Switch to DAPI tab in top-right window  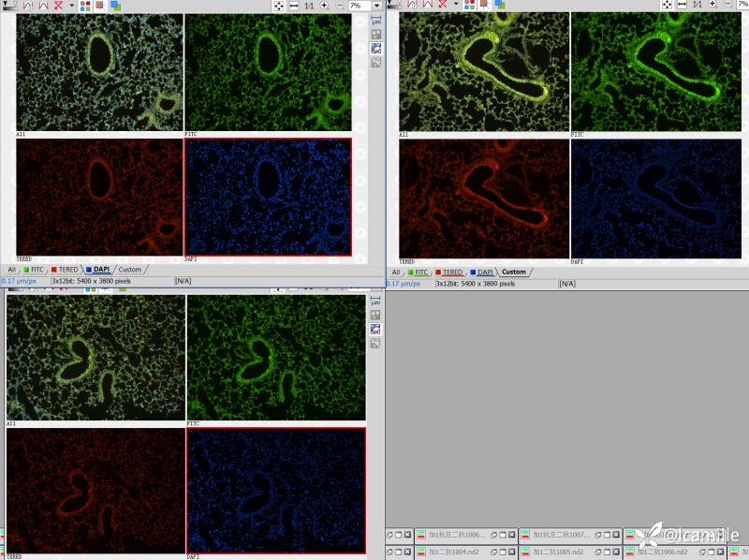coord(481,272)
